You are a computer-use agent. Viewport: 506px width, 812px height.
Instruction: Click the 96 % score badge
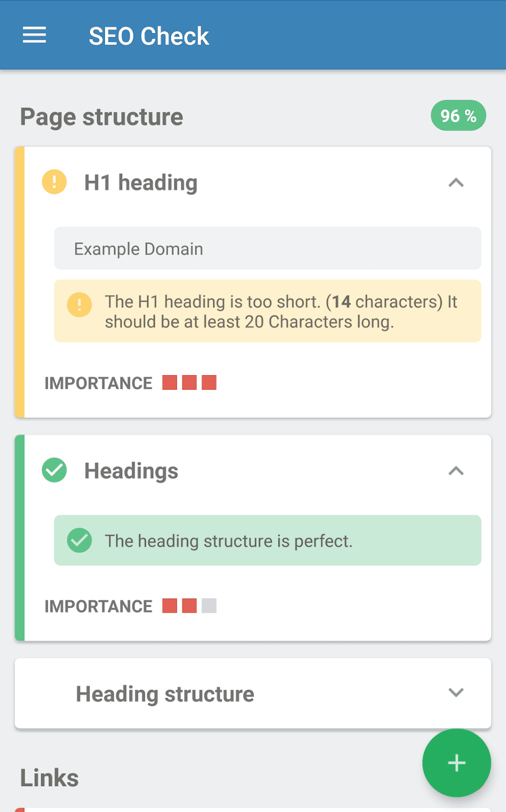pos(458,116)
